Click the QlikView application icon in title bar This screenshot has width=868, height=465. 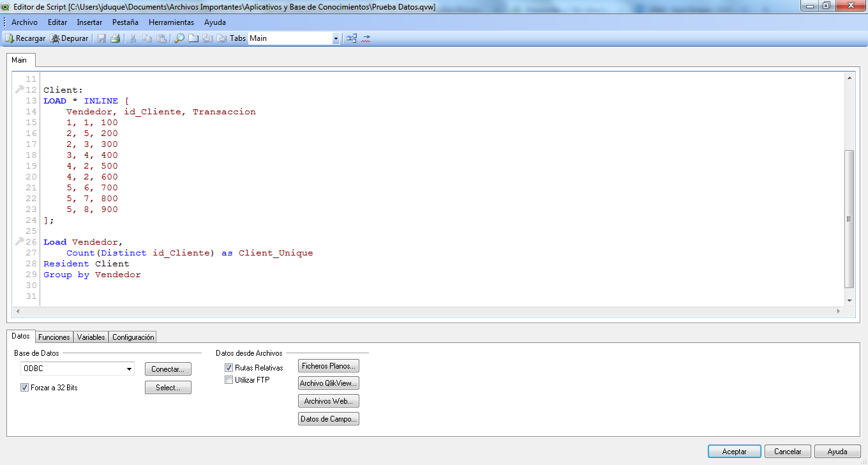pos(6,6)
